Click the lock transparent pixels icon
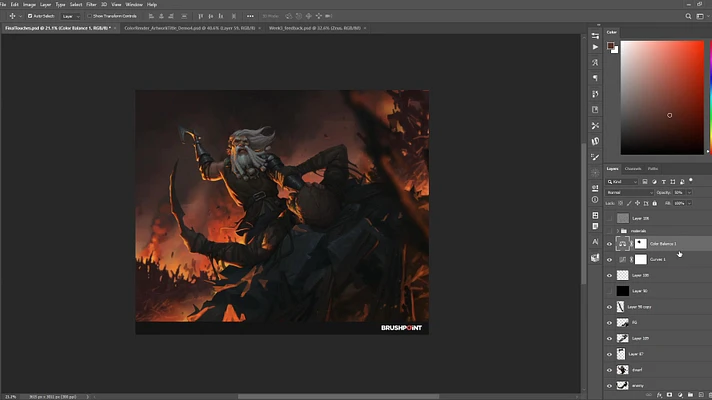The height and width of the screenshot is (400, 712). (x=620, y=203)
